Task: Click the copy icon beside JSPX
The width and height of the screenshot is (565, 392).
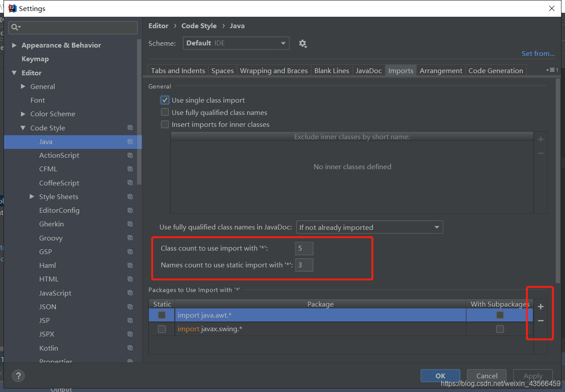Action: (130, 334)
